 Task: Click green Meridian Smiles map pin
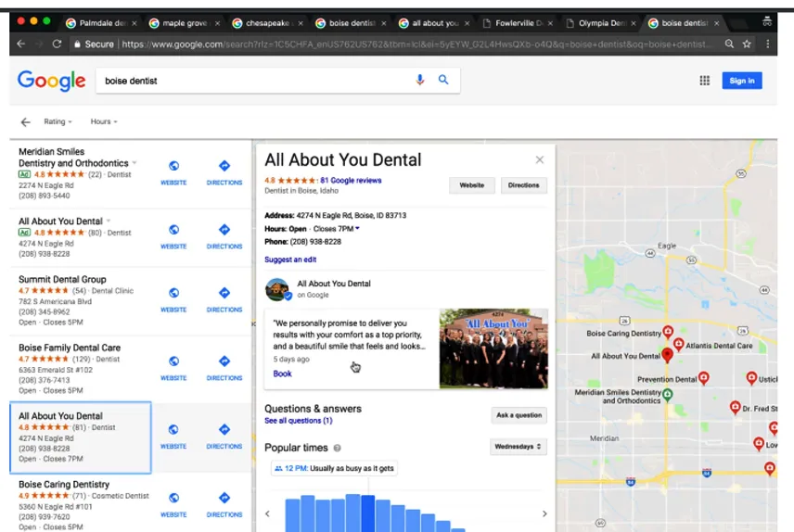tap(668, 395)
